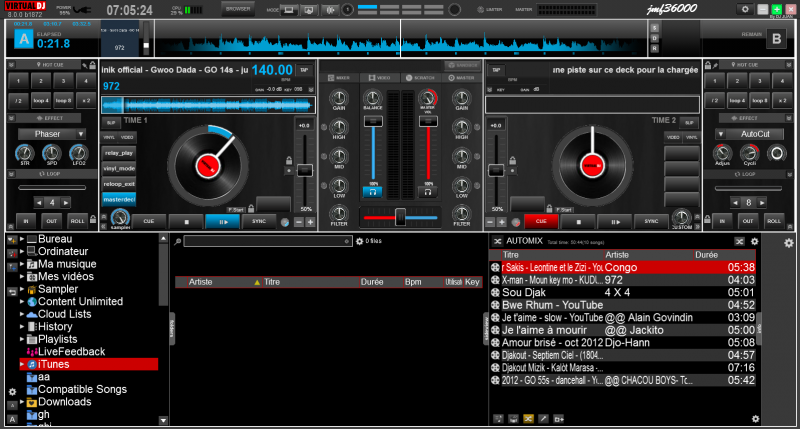Screen dimensions: 800x429
Task: Click the shuffle icon in Automix header
Action: coord(738,241)
